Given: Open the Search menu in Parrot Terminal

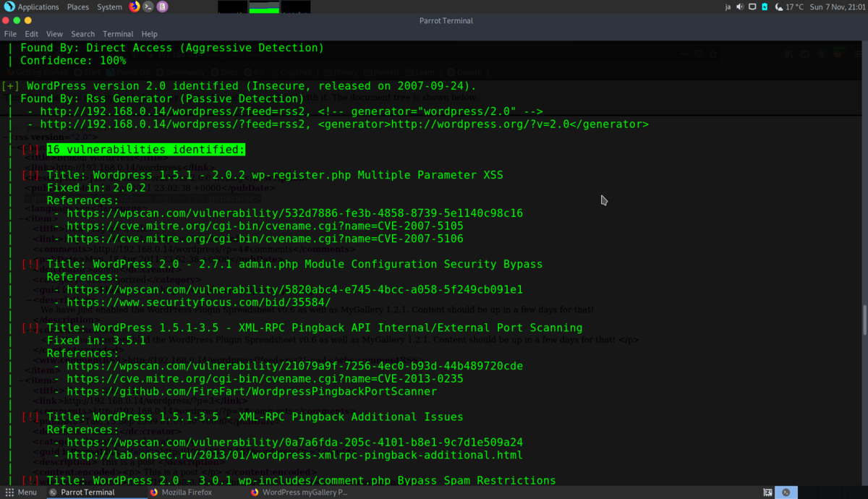Looking at the screenshot, I should click(82, 34).
